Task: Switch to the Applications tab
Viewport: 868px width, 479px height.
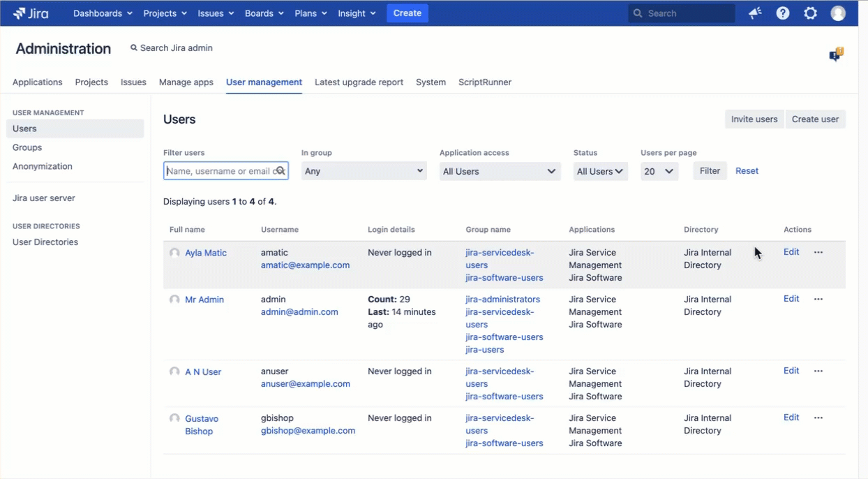Action: coord(38,82)
